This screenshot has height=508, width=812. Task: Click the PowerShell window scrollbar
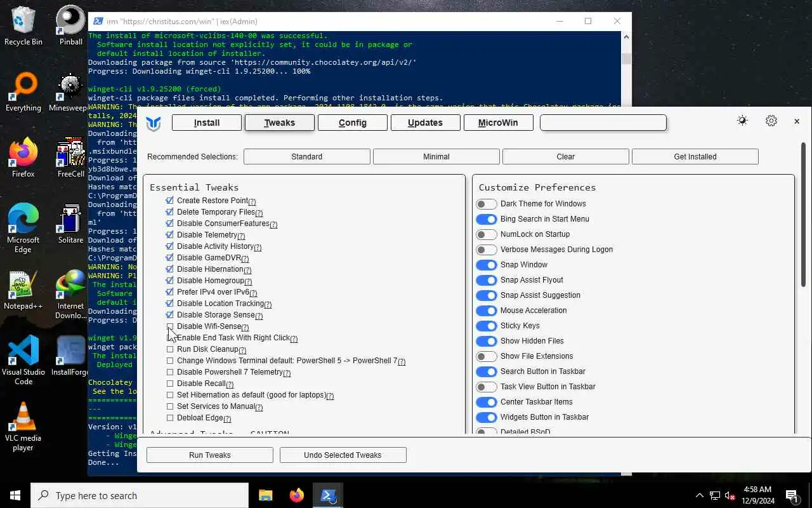626,59
